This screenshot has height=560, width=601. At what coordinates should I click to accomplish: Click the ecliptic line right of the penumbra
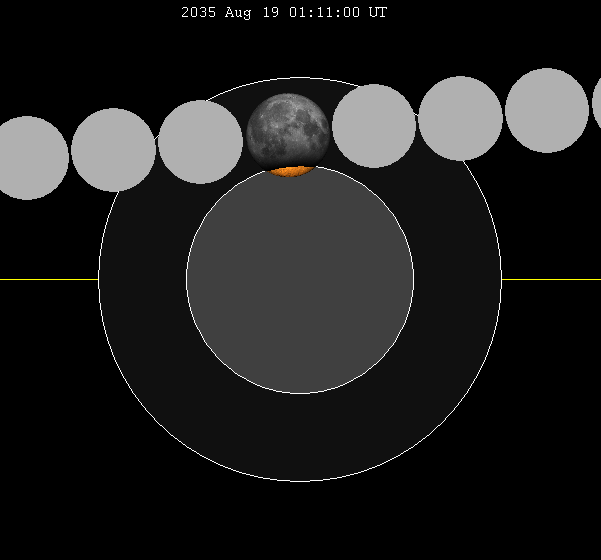coord(550,280)
